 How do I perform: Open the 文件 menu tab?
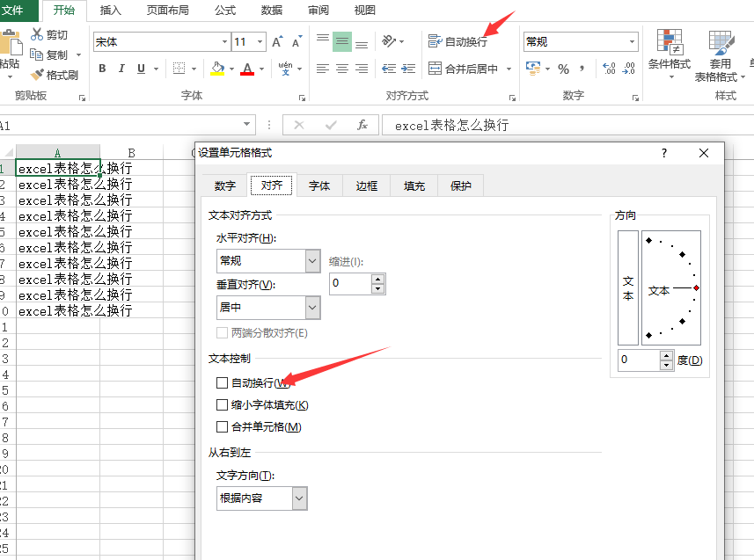click(13, 11)
